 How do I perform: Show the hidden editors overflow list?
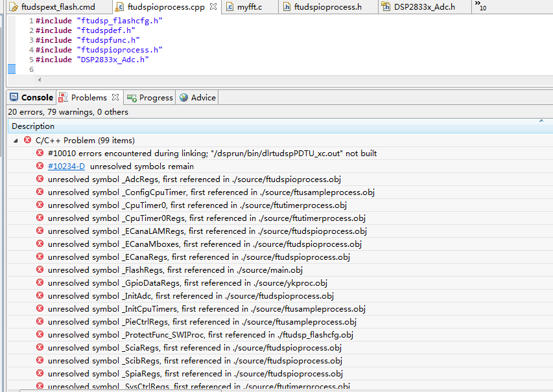480,5
